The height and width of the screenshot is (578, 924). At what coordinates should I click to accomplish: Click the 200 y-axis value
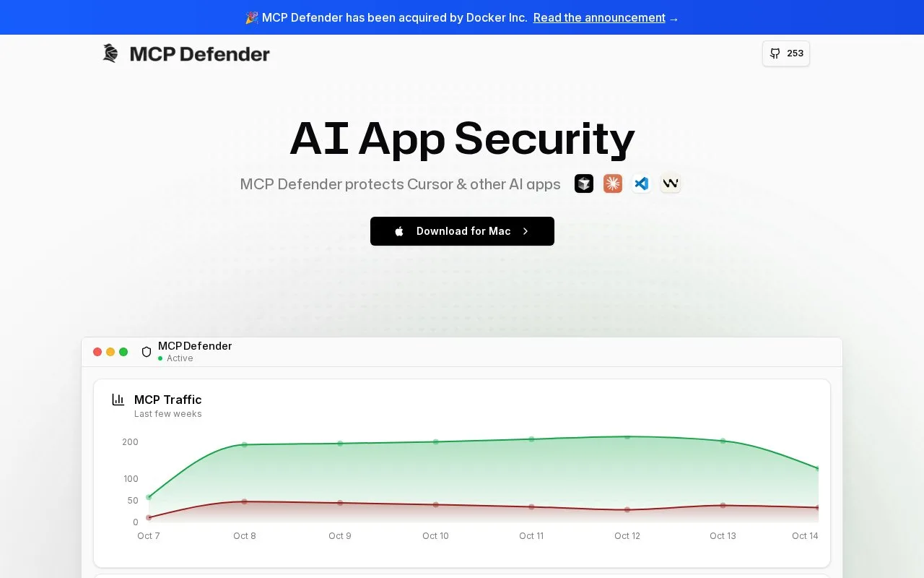(130, 442)
